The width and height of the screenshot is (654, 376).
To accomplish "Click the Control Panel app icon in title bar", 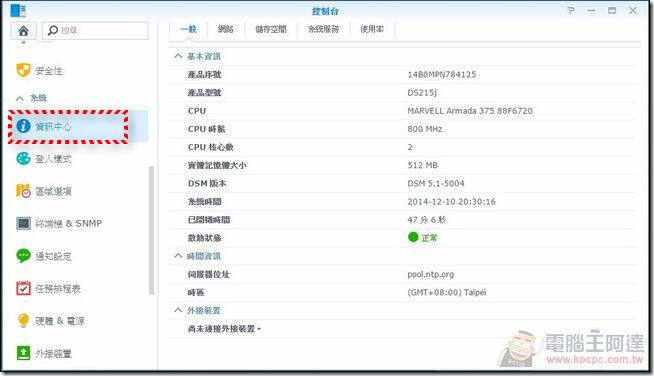I will [18, 10].
